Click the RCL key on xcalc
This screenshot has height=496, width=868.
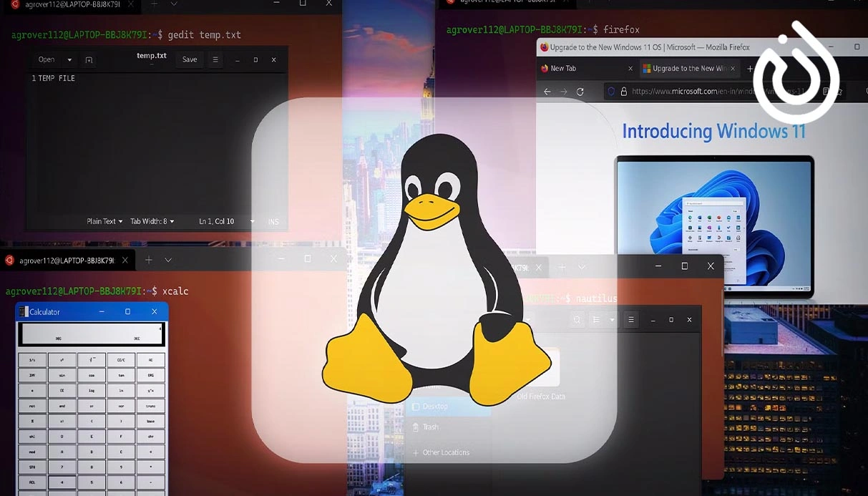point(32,482)
